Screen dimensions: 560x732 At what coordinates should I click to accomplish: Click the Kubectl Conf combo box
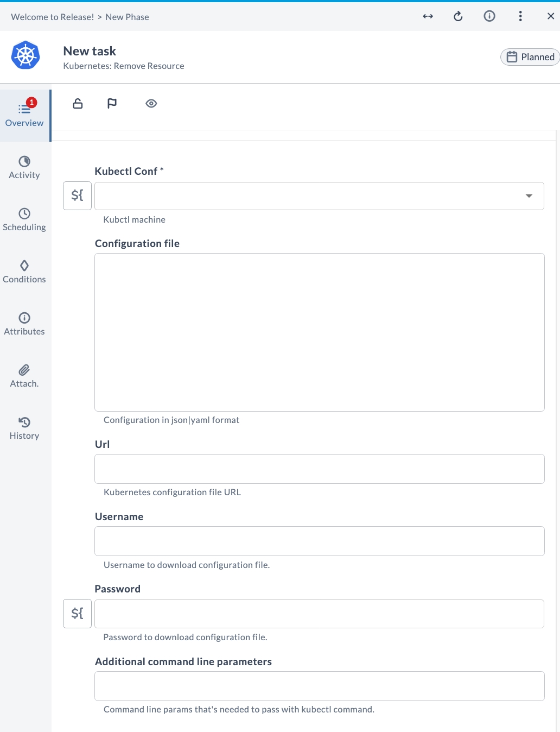point(319,196)
